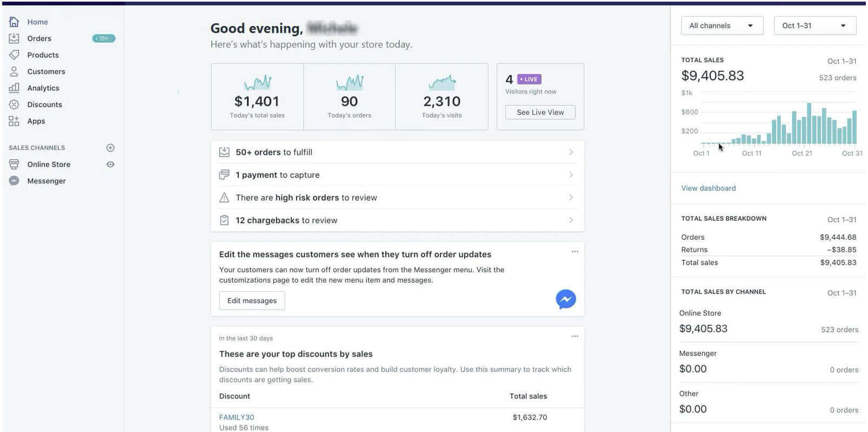Add a sales channel with plus icon

click(110, 148)
